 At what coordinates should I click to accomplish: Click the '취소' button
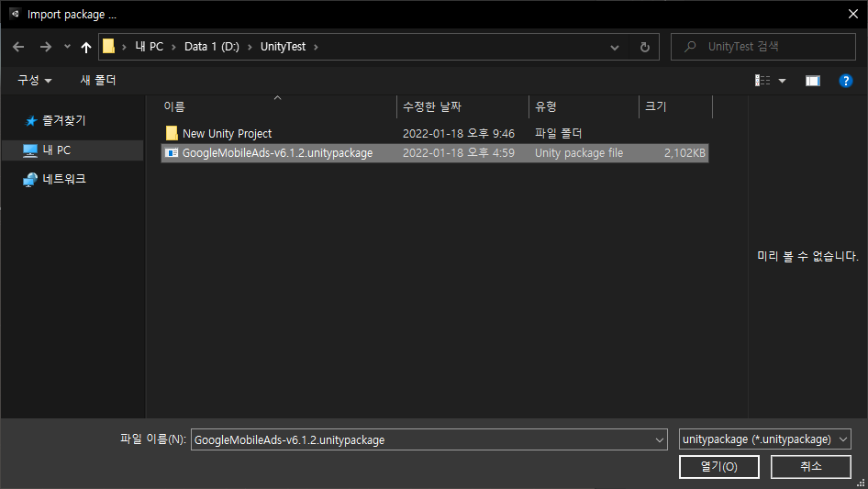click(811, 467)
